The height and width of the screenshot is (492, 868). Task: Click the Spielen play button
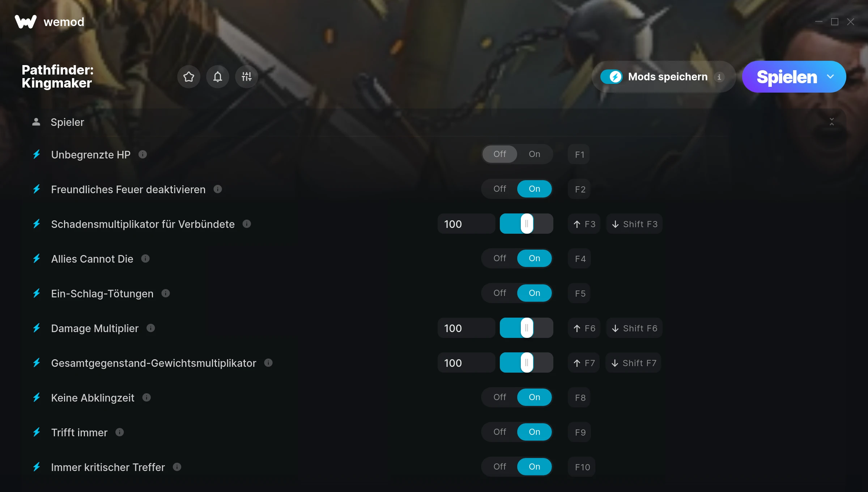point(787,77)
